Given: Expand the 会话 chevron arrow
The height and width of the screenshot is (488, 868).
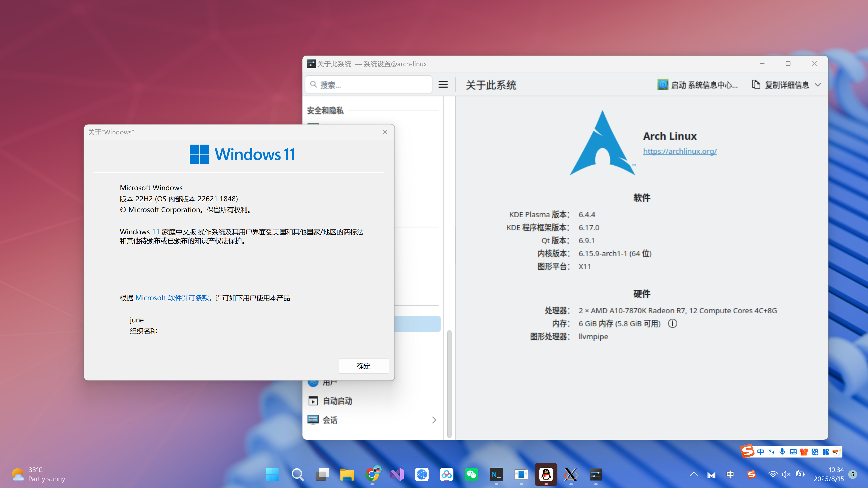Looking at the screenshot, I should point(434,420).
